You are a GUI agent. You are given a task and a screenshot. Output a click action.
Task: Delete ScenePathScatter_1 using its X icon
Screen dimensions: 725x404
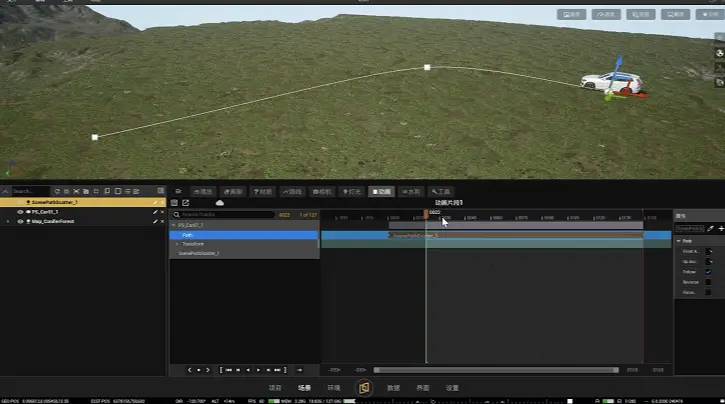(162, 202)
